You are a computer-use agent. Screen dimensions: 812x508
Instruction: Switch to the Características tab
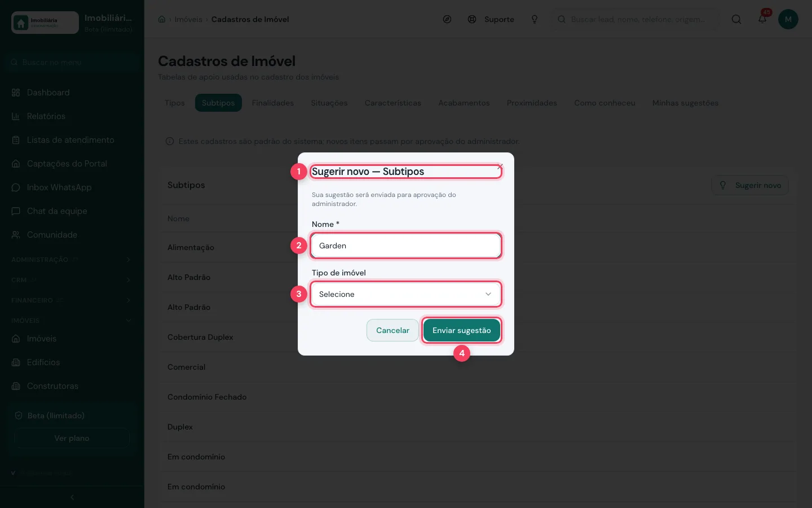tap(393, 103)
